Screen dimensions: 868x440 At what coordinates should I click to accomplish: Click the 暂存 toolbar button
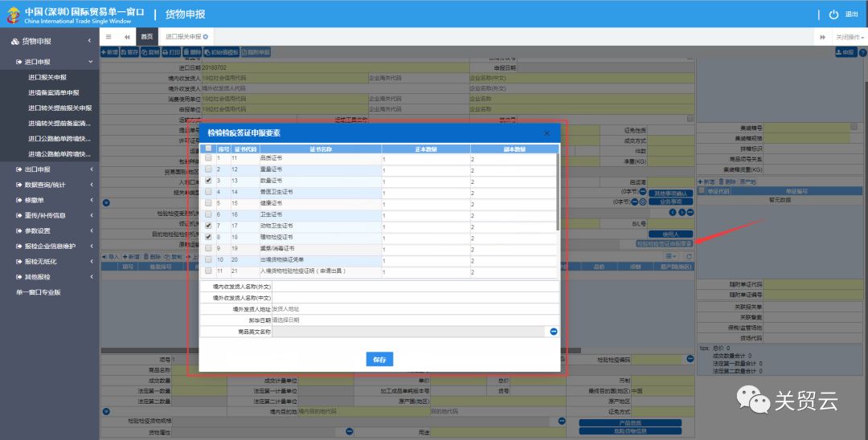pyautogui.click(x=129, y=52)
